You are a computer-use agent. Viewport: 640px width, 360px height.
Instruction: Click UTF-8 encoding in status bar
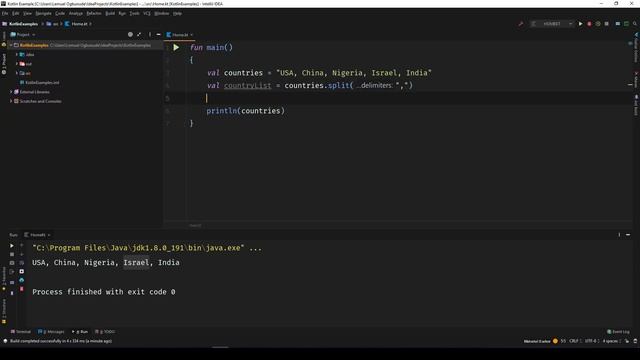click(x=590, y=341)
